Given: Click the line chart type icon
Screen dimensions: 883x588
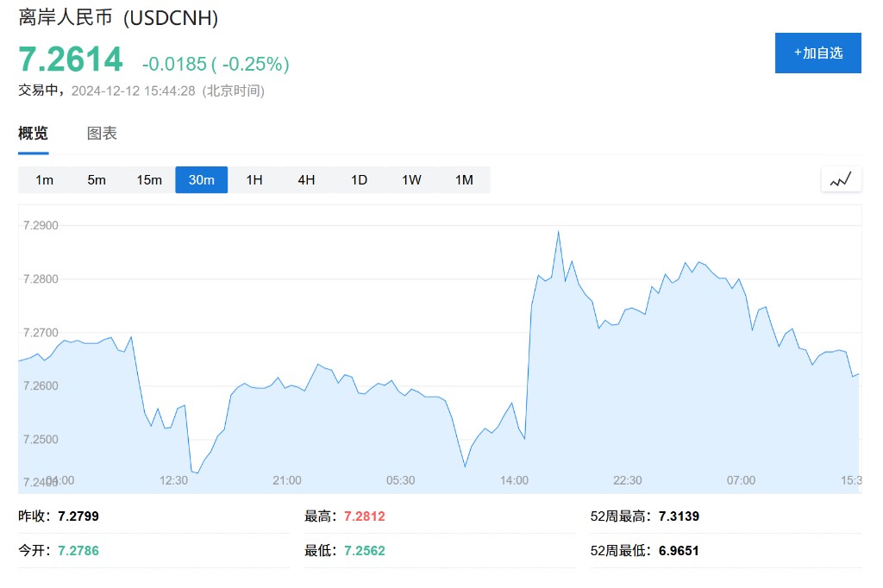Looking at the screenshot, I should pyautogui.click(x=841, y=179).
